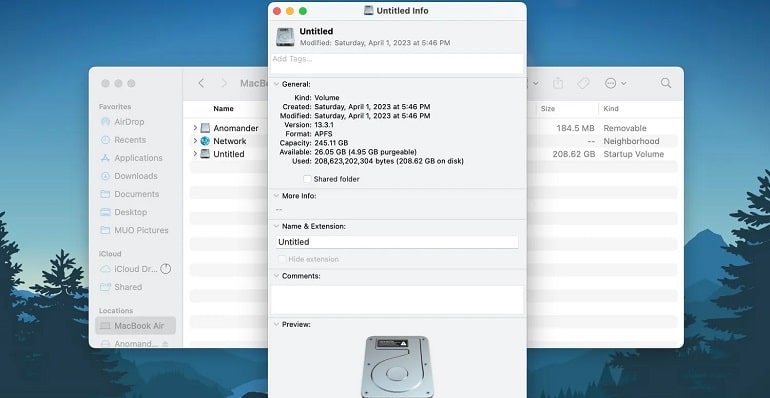Click the Untitled Info title bar icon
The width and height of the screenshot is (770, 398).
click(x=369, y=10)
